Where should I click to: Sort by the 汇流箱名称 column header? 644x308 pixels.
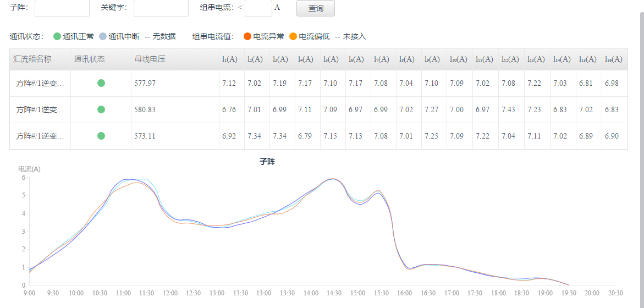32,59
